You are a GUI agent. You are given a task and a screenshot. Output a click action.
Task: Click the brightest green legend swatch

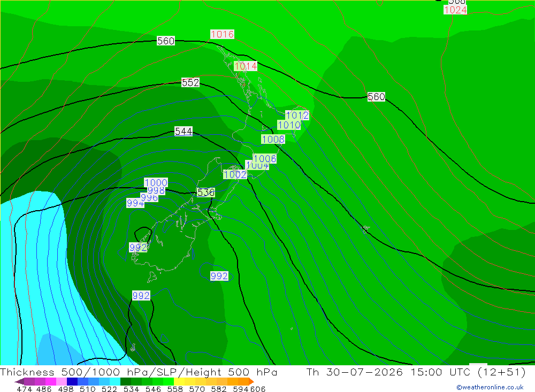[x=169, y=381]
